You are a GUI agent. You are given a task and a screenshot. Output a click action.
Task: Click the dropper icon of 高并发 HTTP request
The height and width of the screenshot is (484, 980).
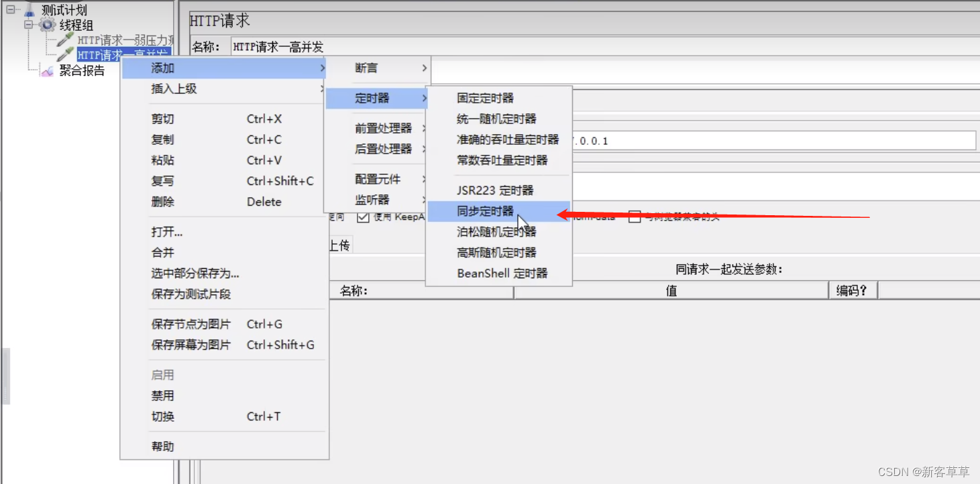coord(66,54)
